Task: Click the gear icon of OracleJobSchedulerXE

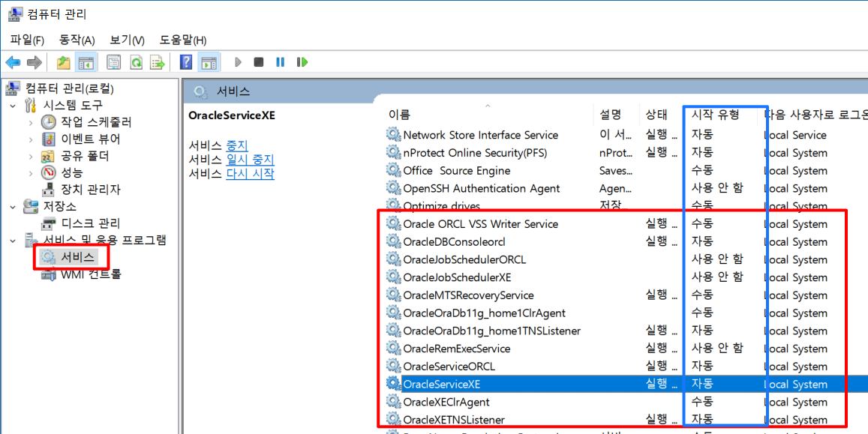Action: pyautogui.click(x=393, y=277)
